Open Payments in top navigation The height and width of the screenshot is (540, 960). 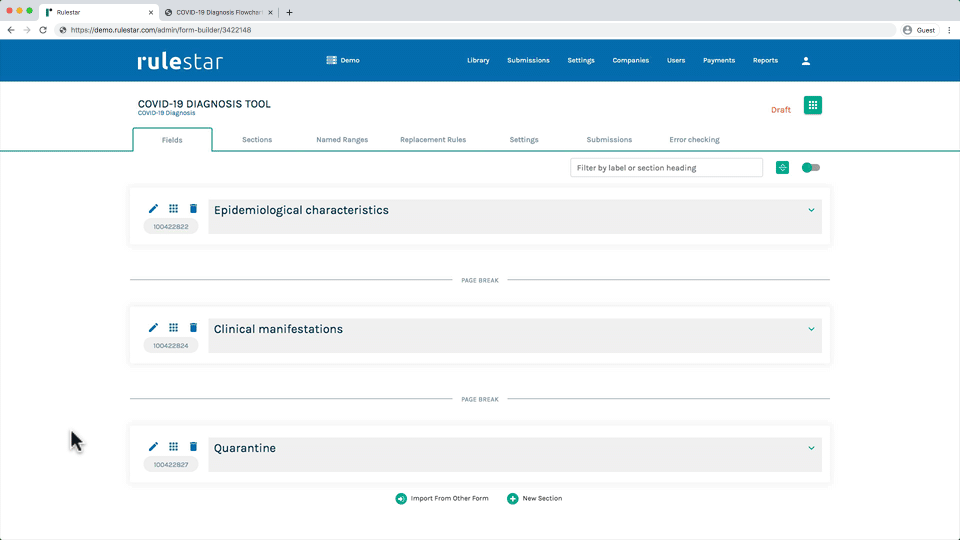[x=719, y=61]
